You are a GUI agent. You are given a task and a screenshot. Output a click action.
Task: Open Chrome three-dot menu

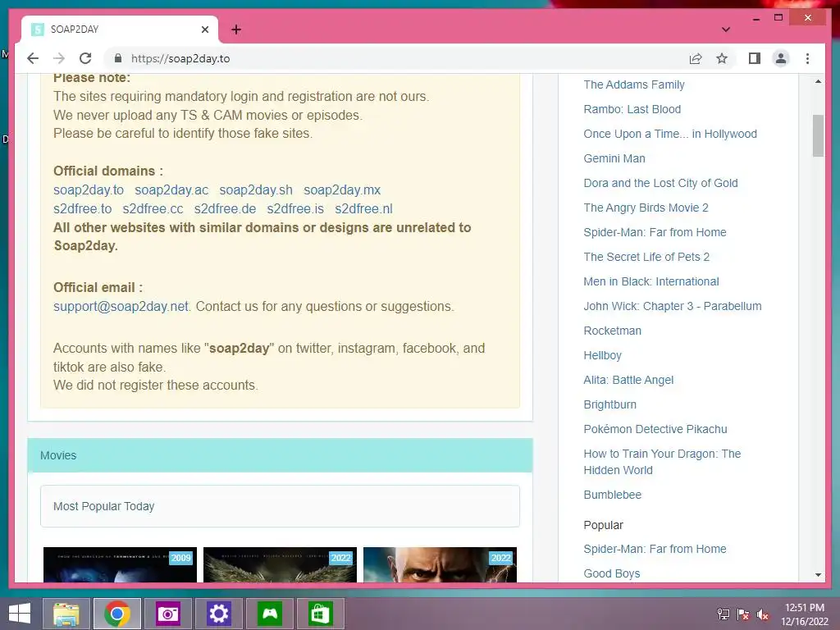tap(807, 58)
